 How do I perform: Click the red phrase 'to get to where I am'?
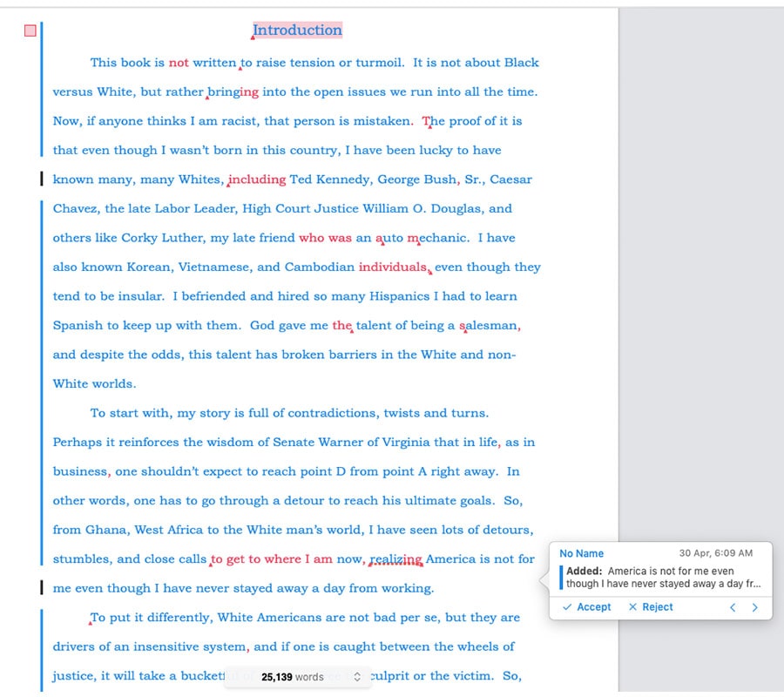click(272, 559)
